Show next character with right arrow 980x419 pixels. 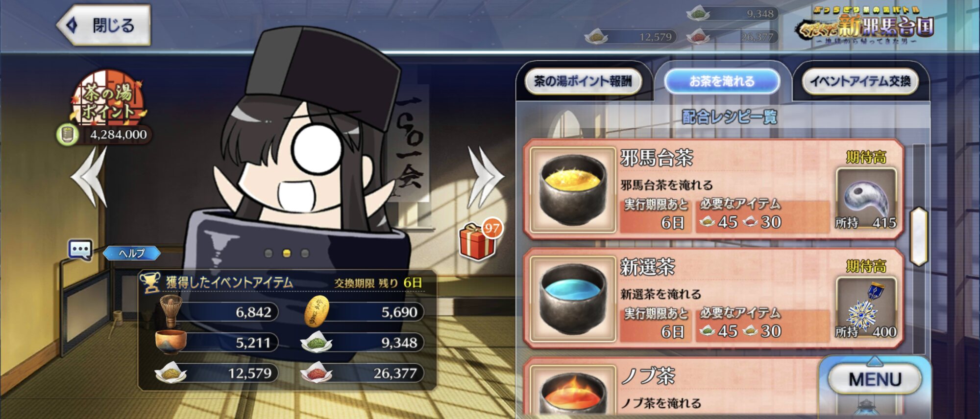coord(485,177)
